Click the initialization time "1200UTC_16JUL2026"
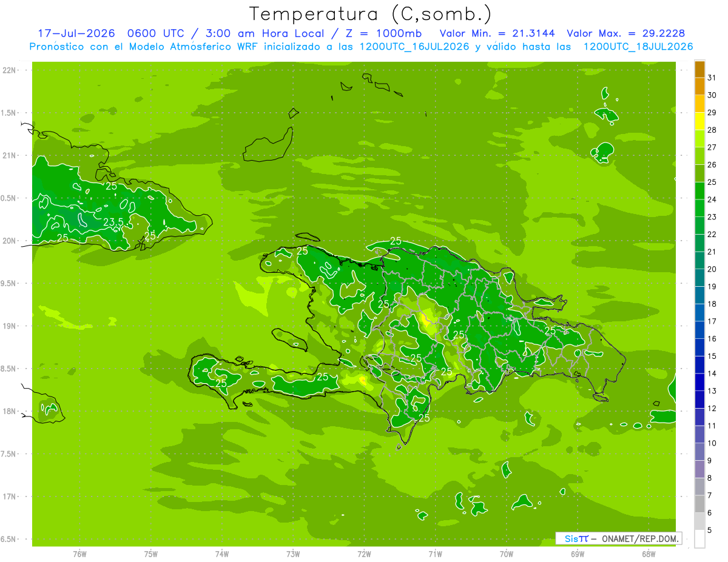The image size is (728, 562). tap(415, 47)
